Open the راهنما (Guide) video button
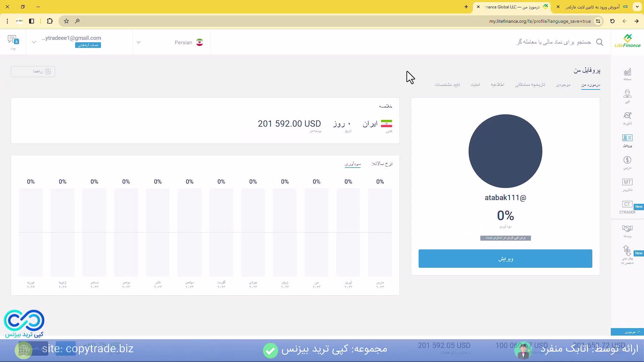 (x=33, y=71)
